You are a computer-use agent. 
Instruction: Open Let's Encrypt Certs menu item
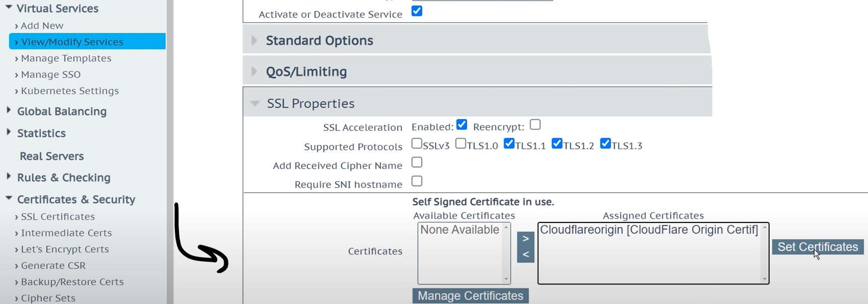pyautogui.click(x=65, y=249)
